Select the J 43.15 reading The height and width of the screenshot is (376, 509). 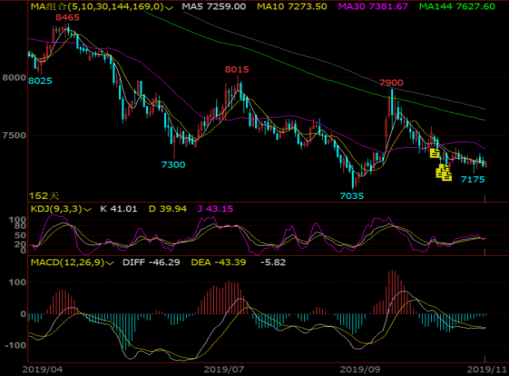click(x=215, y=209)
